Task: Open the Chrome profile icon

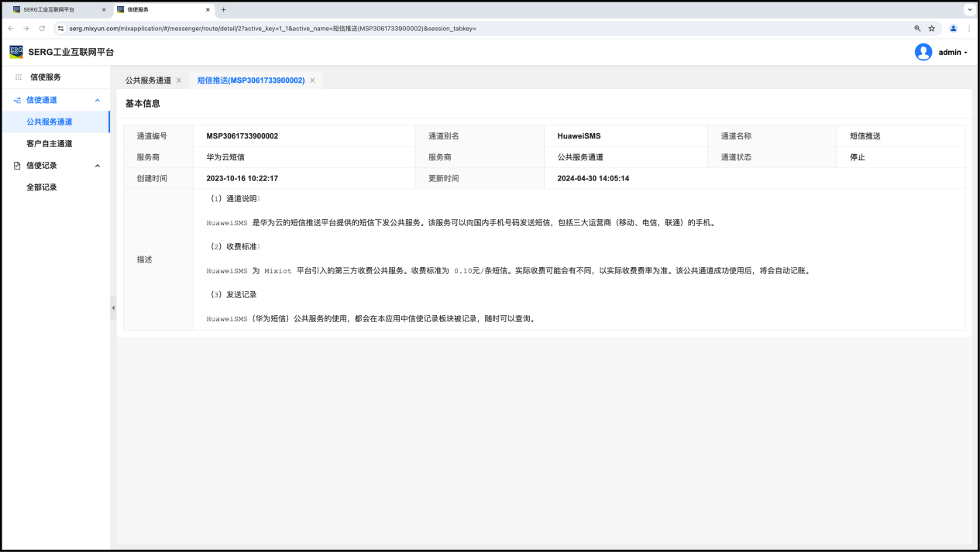Action: click(953, 29)
